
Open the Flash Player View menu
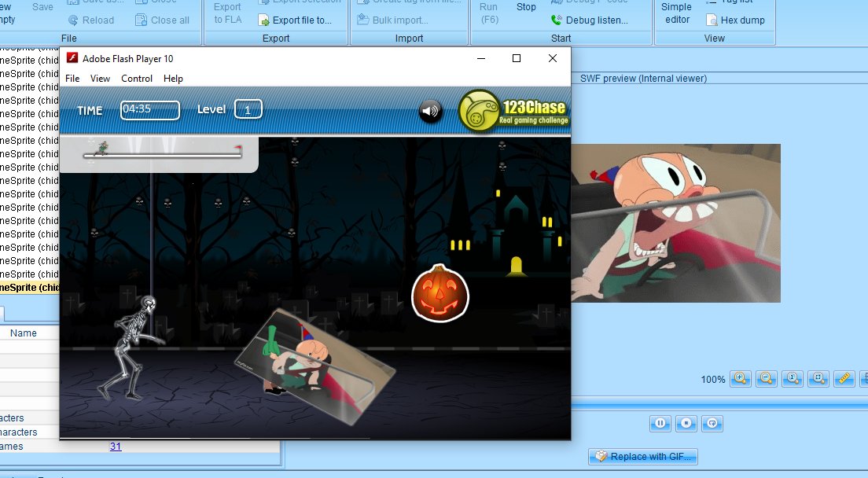coord(100,79)
